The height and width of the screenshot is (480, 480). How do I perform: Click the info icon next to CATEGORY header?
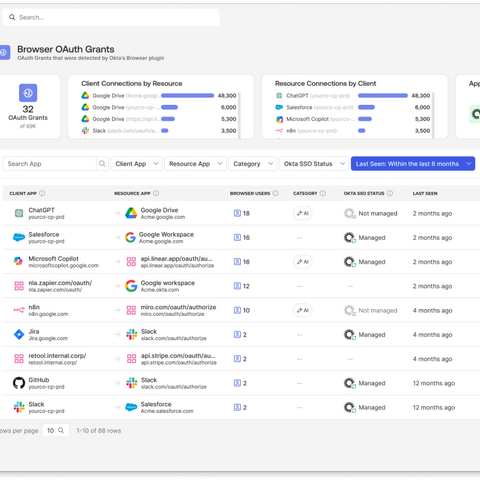(x=323, y=193)
